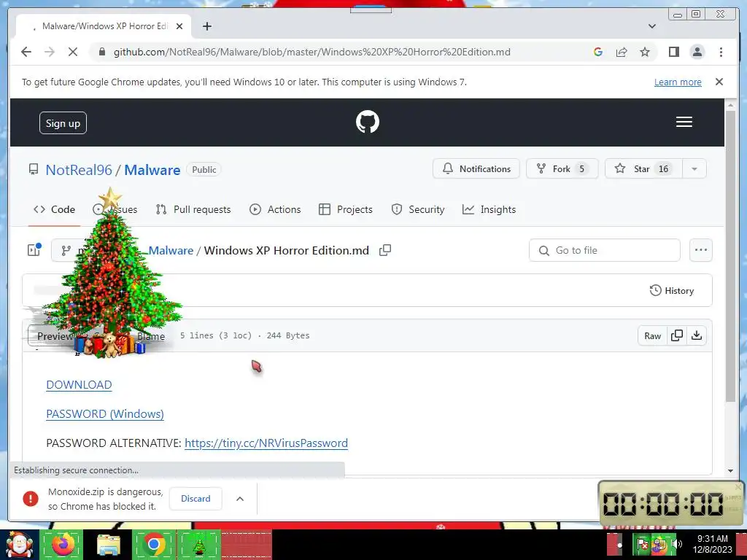Image resolution: width=747 pixels, height=560 pixels.
Task: Open the Chrome profile avatar menu
Action: click(x=697, y=52)
